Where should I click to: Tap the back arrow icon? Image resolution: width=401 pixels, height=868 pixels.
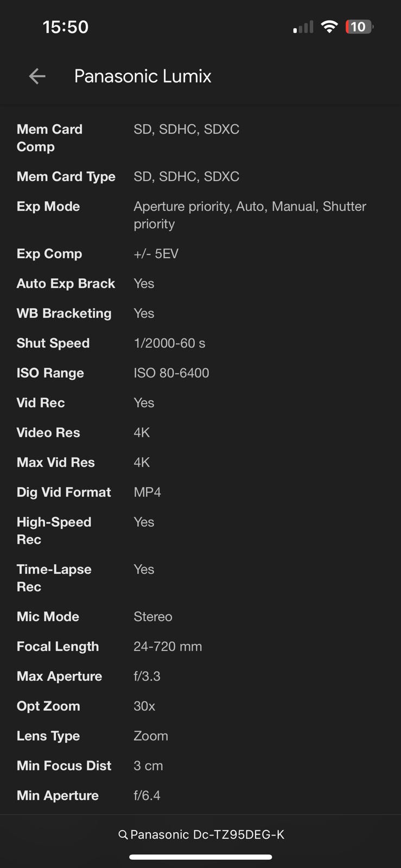[x=37, y=76]
